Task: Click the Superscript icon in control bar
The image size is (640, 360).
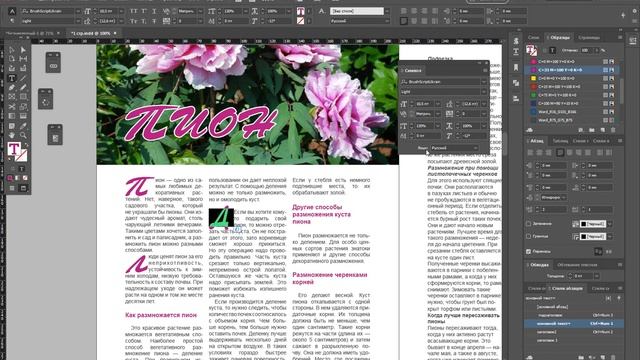Action: tap(144, 11)
